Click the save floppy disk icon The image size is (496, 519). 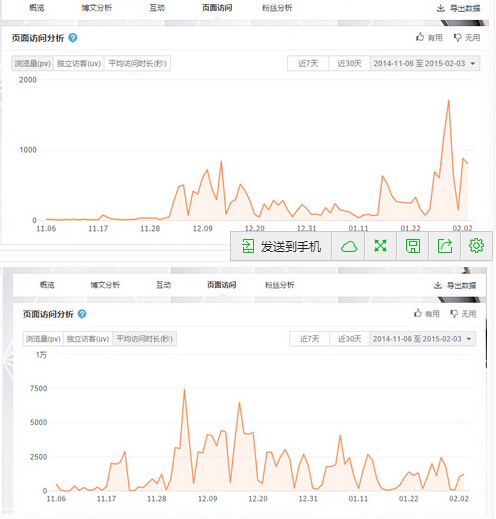point(413,246)
